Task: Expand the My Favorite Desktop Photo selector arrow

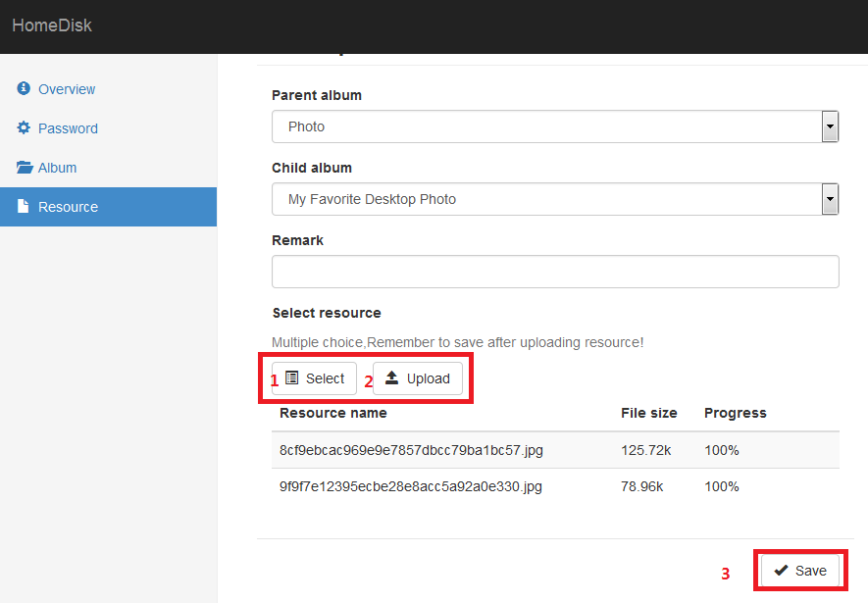Action: point(829,198)
